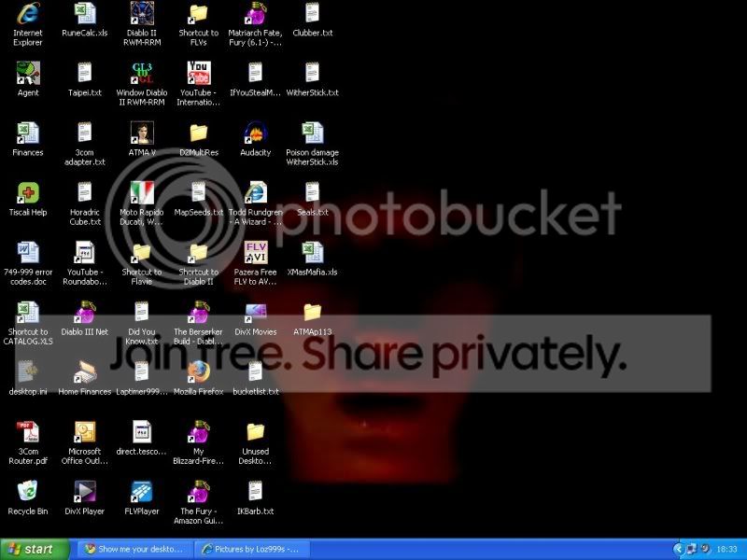The image size is (747, 560).
Task: Select the RuneCalc.xls file icon
Action: (x=85, y=14)
